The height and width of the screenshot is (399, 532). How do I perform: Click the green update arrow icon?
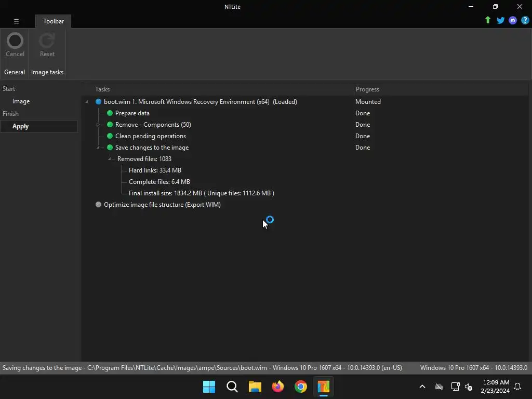tap(487, 20)
